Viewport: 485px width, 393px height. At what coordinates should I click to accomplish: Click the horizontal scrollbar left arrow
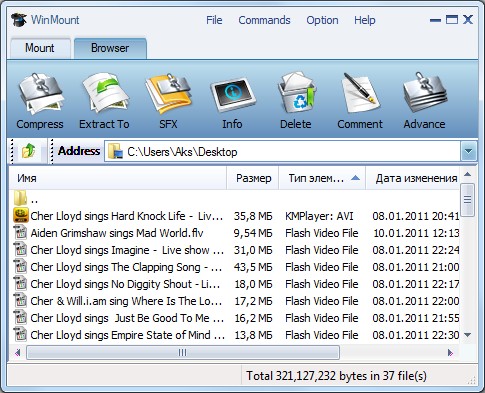[x=18, y=352]
